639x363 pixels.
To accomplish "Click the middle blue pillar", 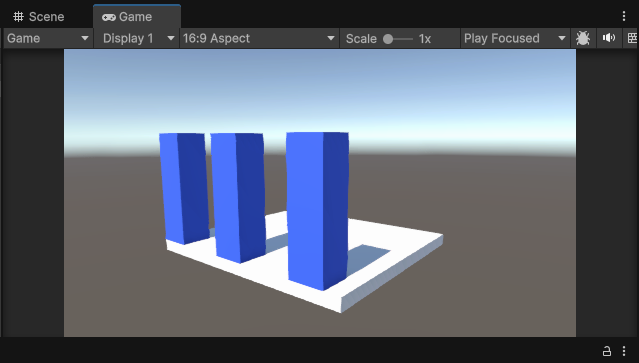I will [238, 197].
